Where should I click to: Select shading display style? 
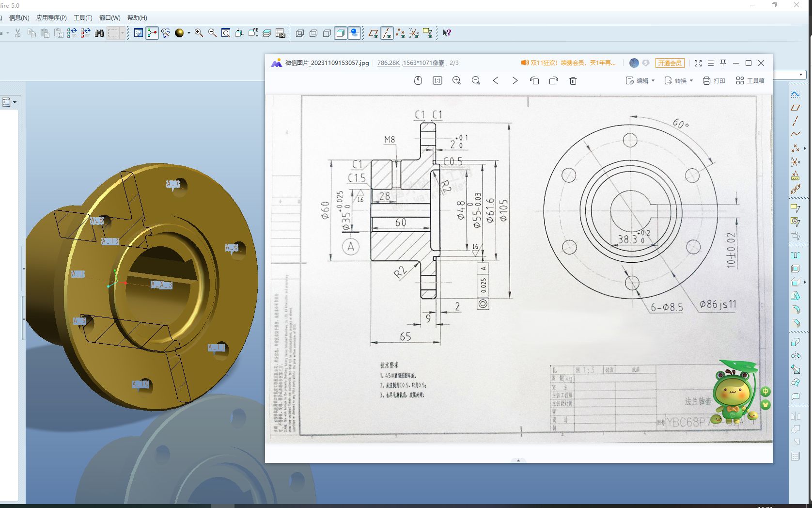pyautogui.click(x=341, y=33)
